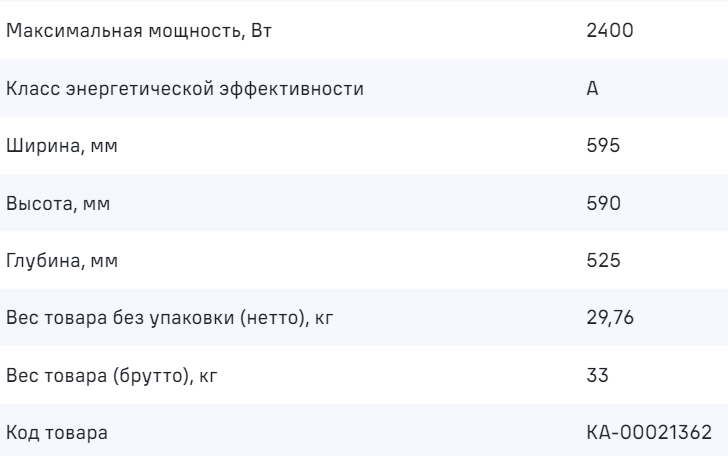Select the depth value 525
This screenshot has height=456, width=728.
point(604,261)
